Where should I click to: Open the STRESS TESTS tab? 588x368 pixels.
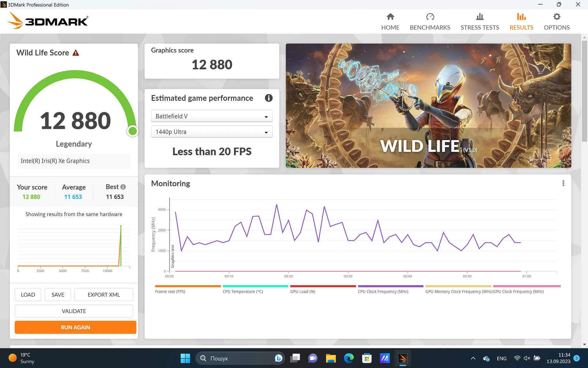coord(480,22)
